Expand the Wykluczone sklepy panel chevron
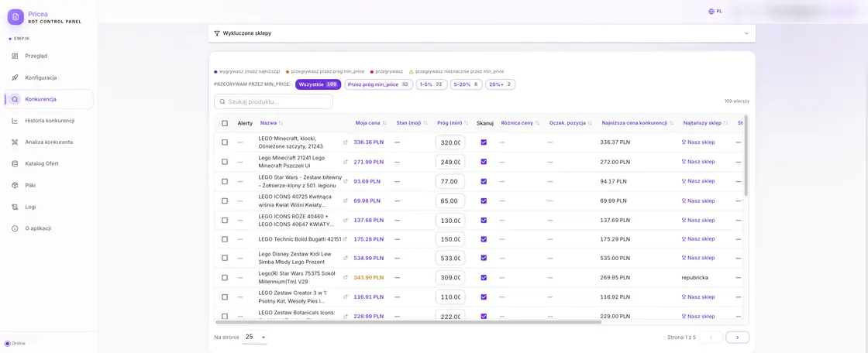Image resolution: width=868 pixels, height=353 pixels. coord(747,33)
